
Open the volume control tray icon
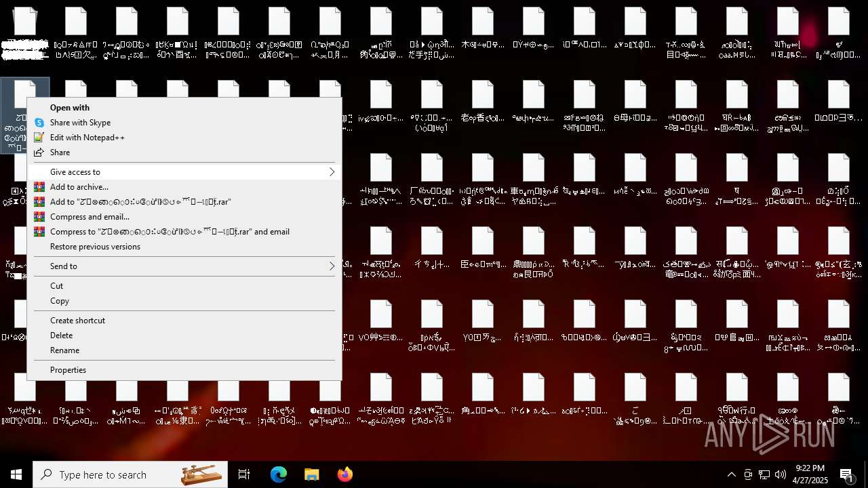pyautogui.click(x=781, y=474)
